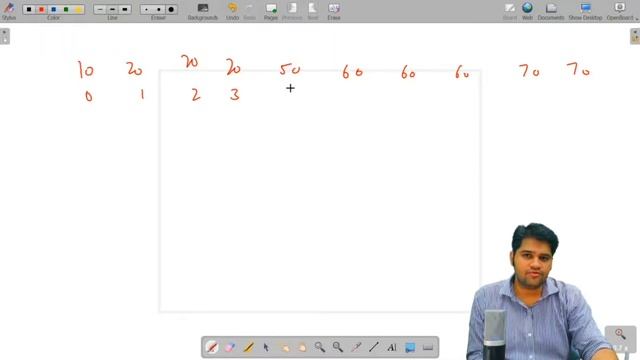Pick the green pen color
The height and width of the screenshot is (360, 640).
[x=66, y=9]
